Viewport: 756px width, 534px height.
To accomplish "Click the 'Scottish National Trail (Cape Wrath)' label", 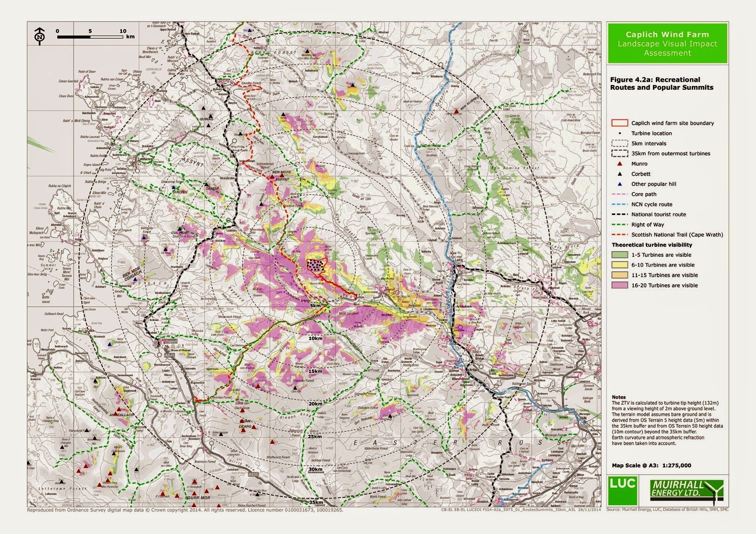I will (677, 235).
